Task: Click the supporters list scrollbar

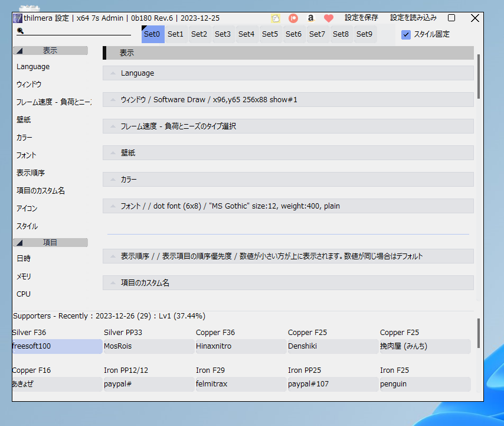Action: click(x=479, y=333)
